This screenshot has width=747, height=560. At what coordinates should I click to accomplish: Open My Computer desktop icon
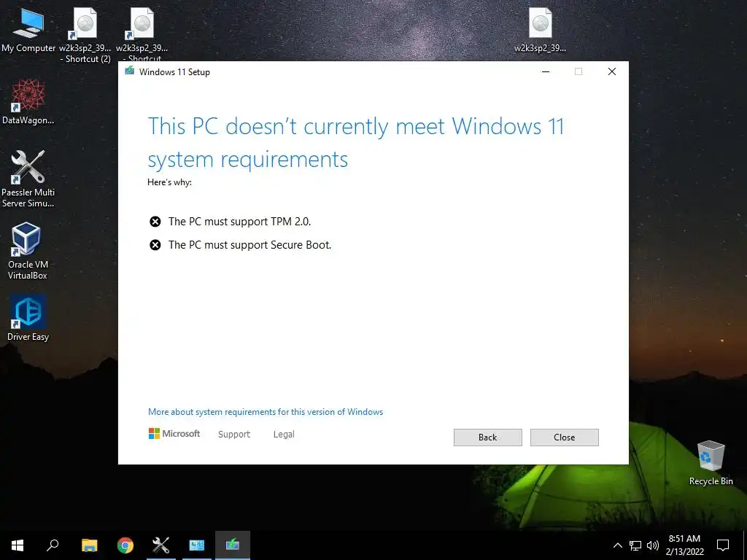coord(28,30)
